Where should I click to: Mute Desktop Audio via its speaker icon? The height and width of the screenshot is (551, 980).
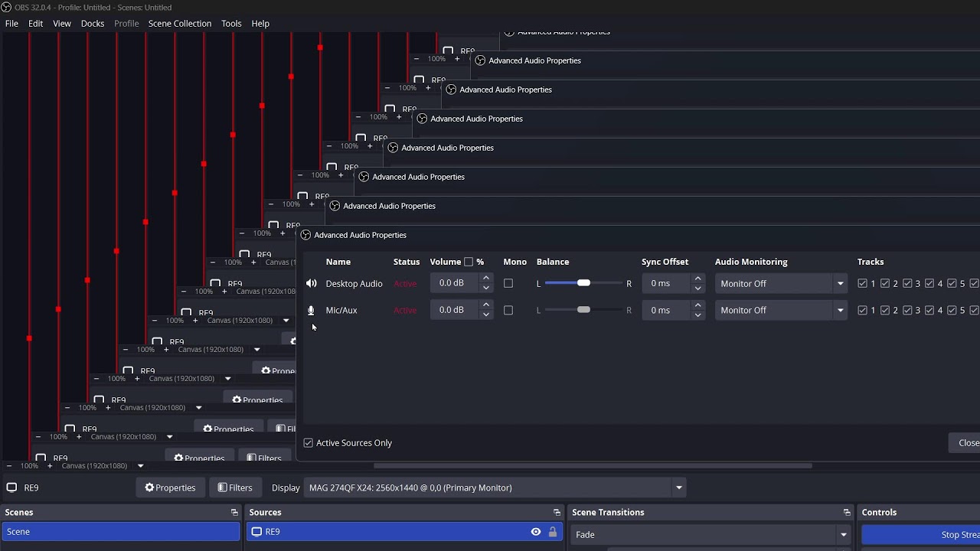[x=311, y=283]
